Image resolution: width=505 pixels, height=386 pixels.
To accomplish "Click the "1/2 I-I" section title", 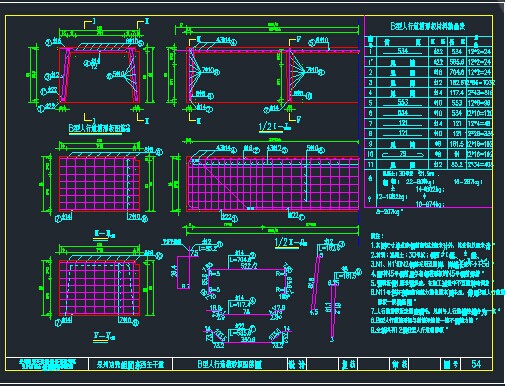I will (x=275, y=127).
